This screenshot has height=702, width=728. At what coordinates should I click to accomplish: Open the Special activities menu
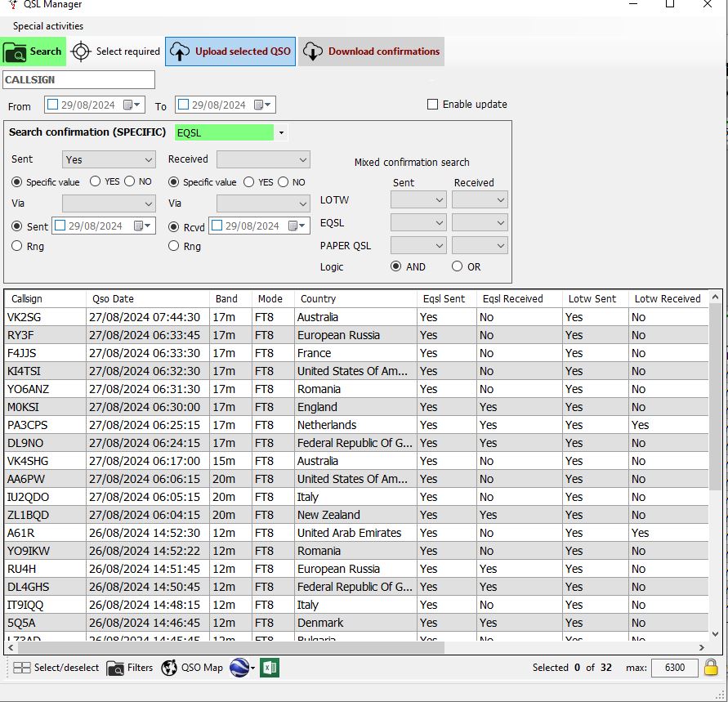point(48,26)
